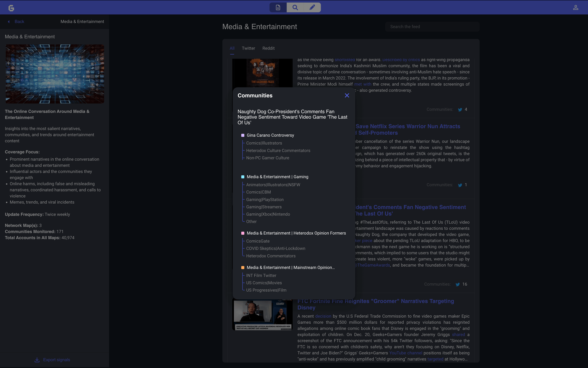
Task: Open the search magnifier toolbar icon
Action: click(295, 7)
